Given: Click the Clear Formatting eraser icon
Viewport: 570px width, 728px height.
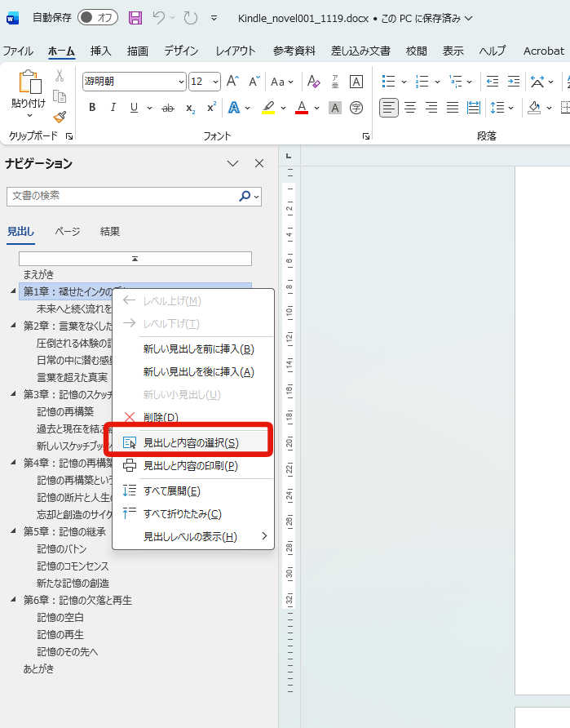Looking at the screenshot, I should [313, 82].
